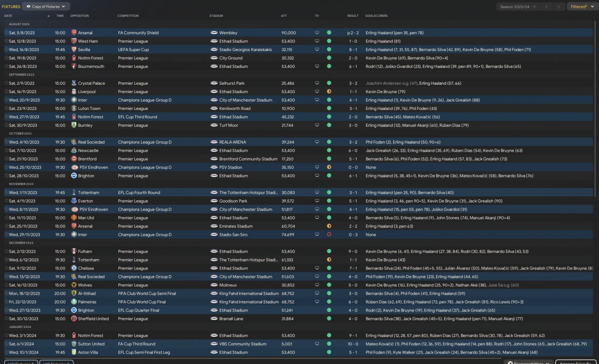Tick the selection circle for Fri, 22/12/2023
Image resolution: width=599 pixels, height=364 pixels.
tap(6, 302)
